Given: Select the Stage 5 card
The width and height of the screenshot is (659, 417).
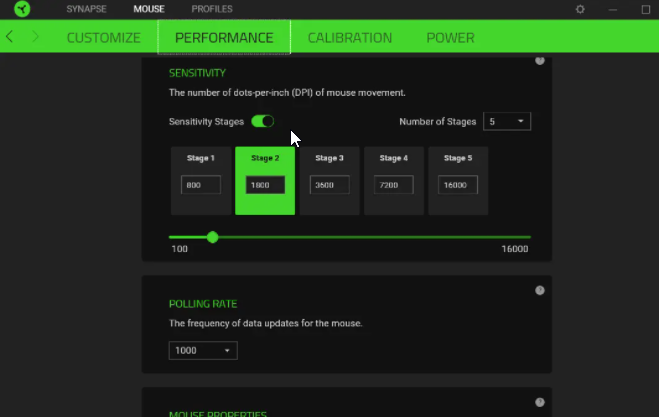Looking at the screenshot, I should [x=458, y=181].
